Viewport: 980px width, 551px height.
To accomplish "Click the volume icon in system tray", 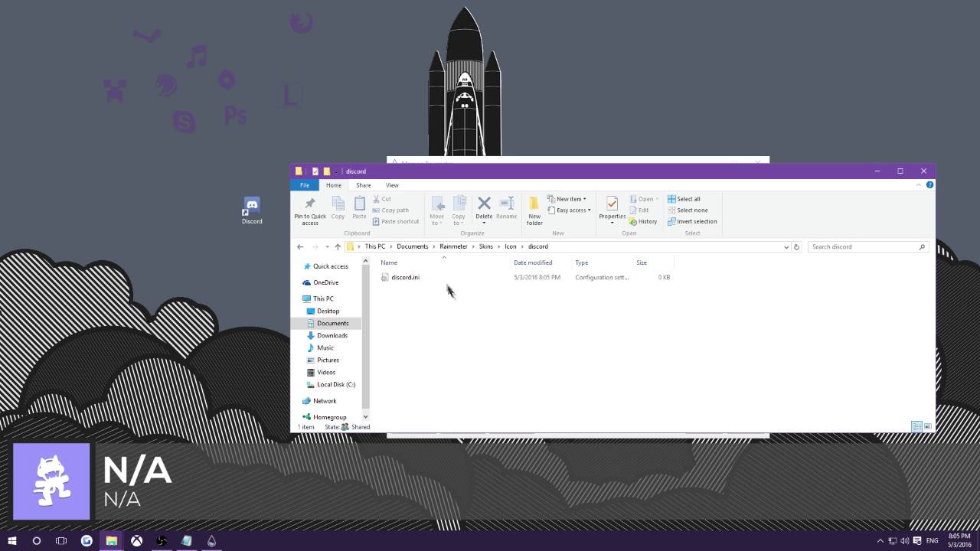I will tap(905, 541).
